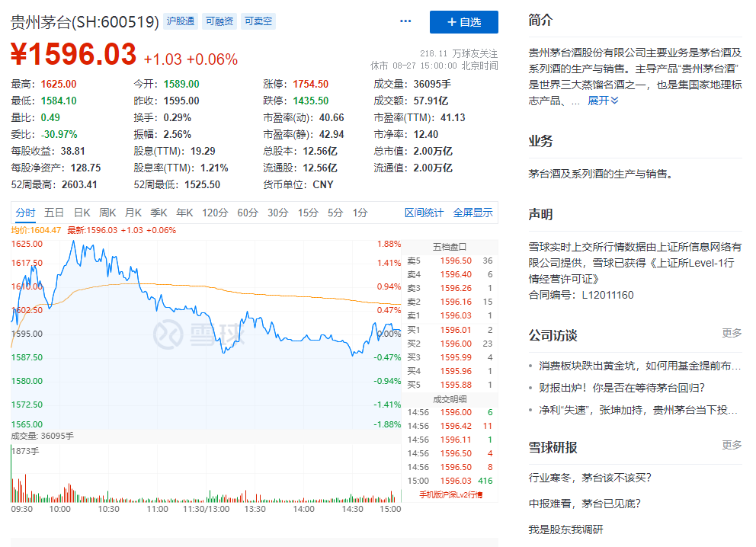756x547 pixels.
Task: Click the 卖5 price 1596.50 row
Action: [450, 261]
